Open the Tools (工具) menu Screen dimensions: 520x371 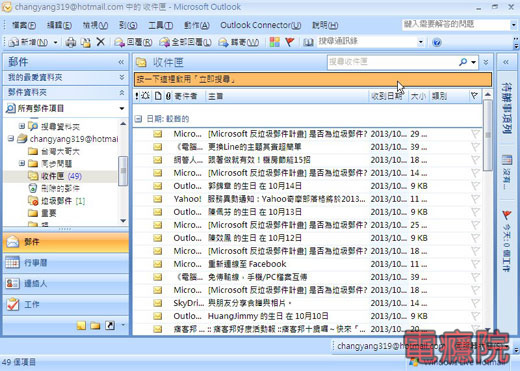coord(160,25)
